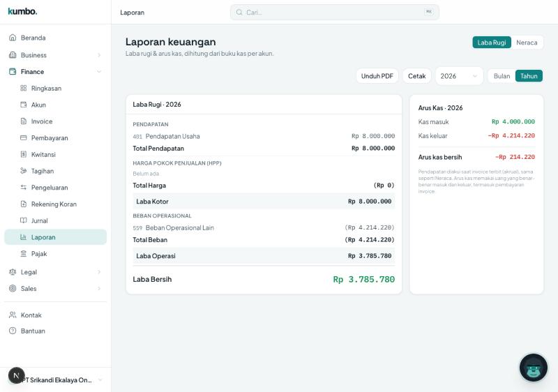
Task: Open the Invoice page
Action: point(56,121)
